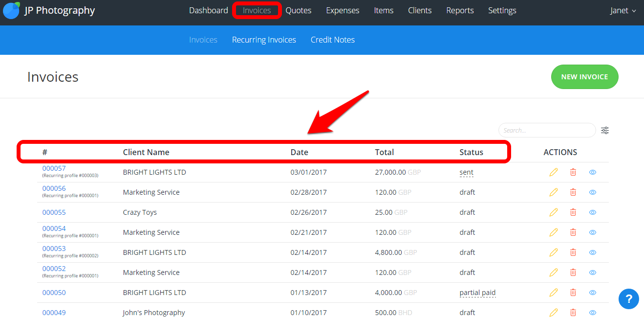View invoice 000057 with eye icon

pyautogui.click(x=593, y=172)
